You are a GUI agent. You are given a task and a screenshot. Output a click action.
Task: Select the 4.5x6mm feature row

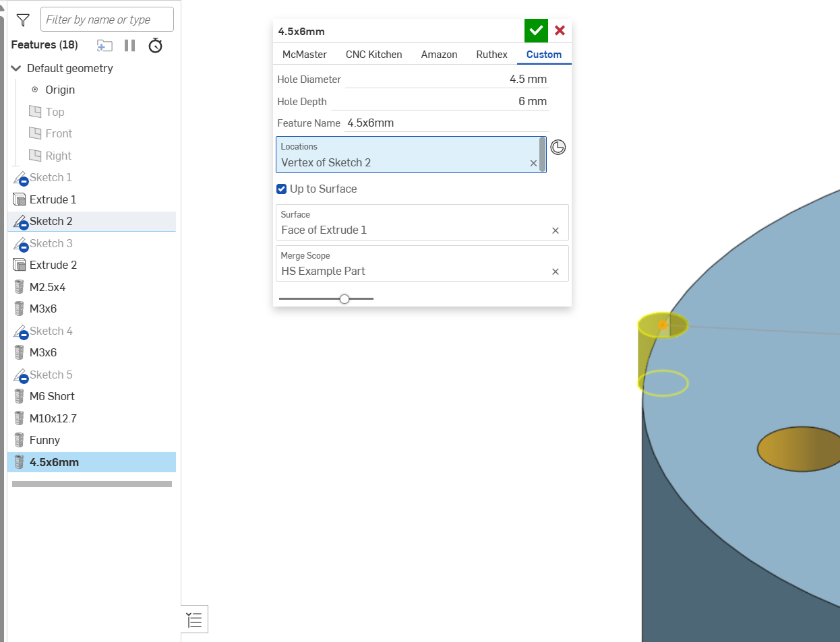pos(92,462)
